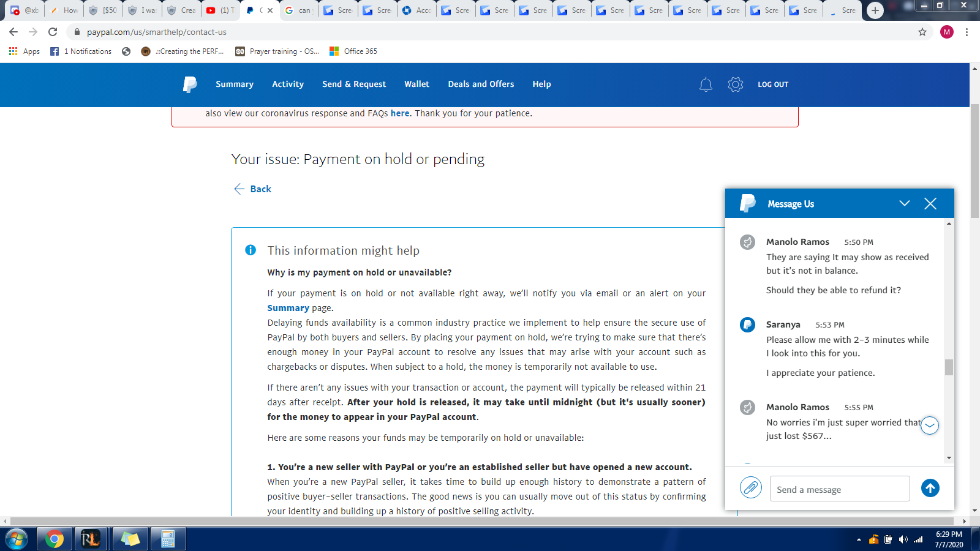Click the chat scroll up arrow
This screenshot has height=551, width=980.
[949, 223]
